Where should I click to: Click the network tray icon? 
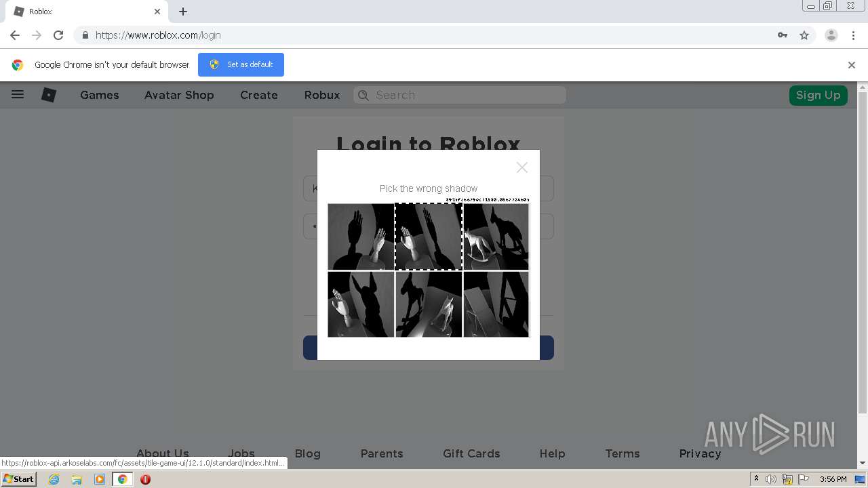coord(787,479)
